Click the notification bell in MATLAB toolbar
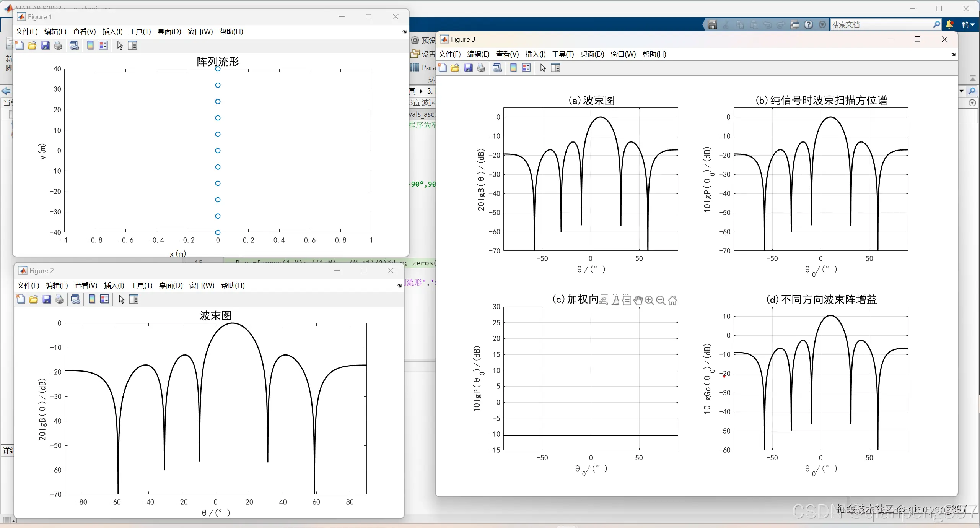 [949, 24]
